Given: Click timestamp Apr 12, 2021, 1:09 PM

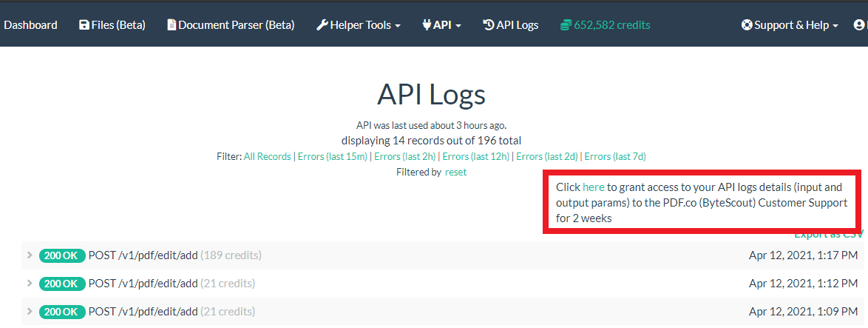Looking at the screenshot, I should 803,312.
